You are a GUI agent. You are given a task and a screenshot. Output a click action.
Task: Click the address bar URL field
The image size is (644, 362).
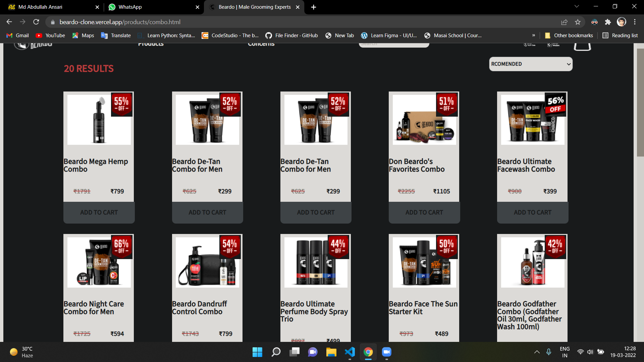(302, 22)
